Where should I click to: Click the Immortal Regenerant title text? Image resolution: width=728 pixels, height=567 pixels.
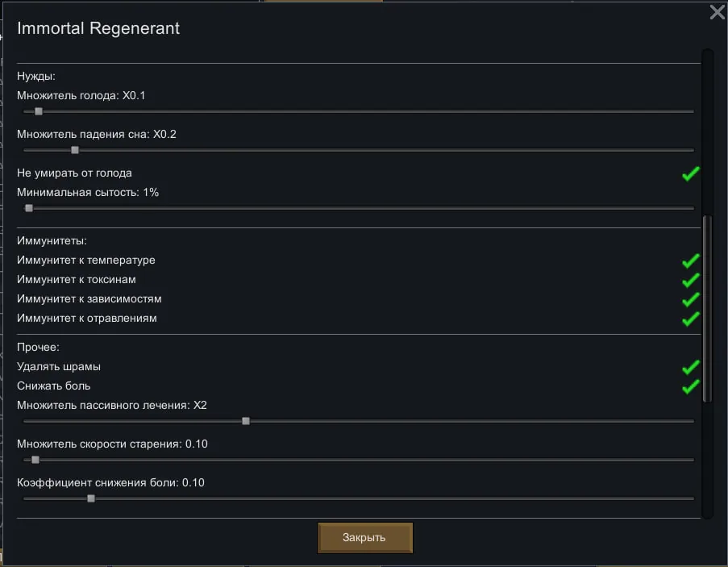(x=98, y=28)
